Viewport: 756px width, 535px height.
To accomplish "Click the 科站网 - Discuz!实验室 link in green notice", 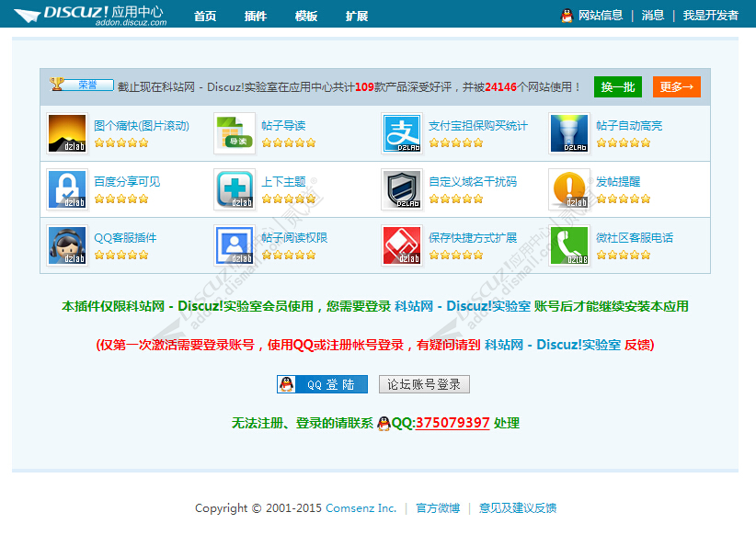I will point(463,306).
